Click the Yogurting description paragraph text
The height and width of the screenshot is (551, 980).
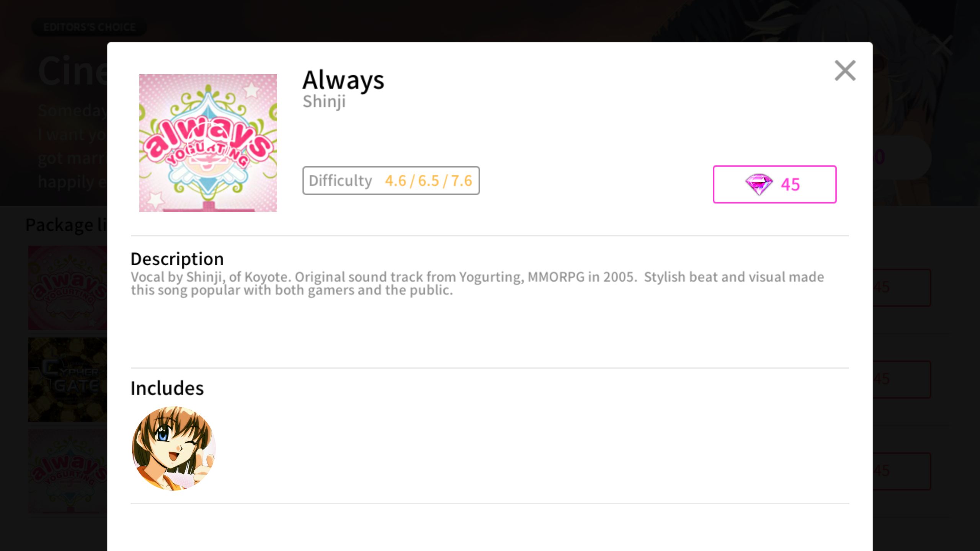477,284
